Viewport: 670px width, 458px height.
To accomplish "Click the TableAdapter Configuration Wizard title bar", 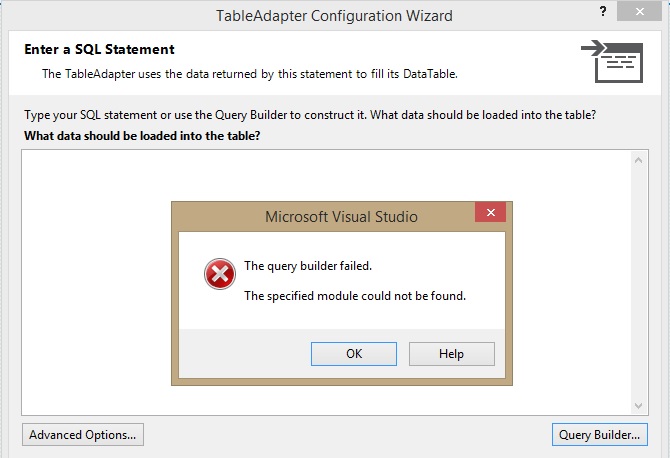I will point(334,16).
